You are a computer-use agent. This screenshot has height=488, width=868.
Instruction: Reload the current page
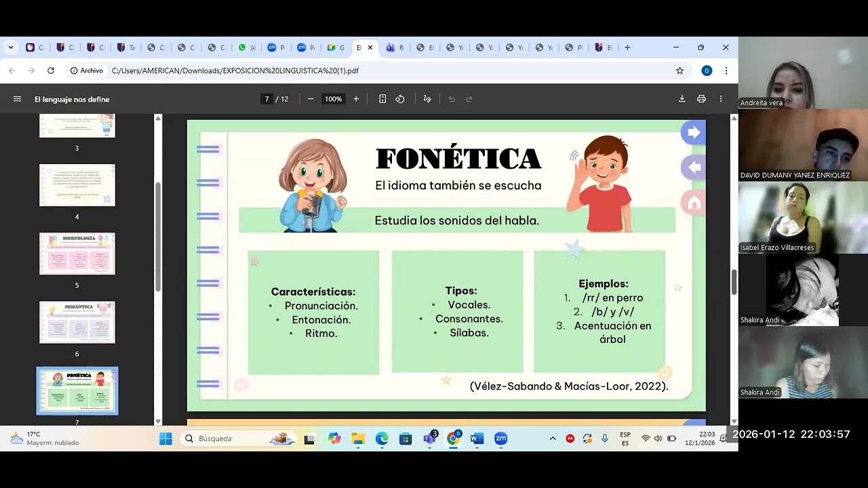point(51,70)
